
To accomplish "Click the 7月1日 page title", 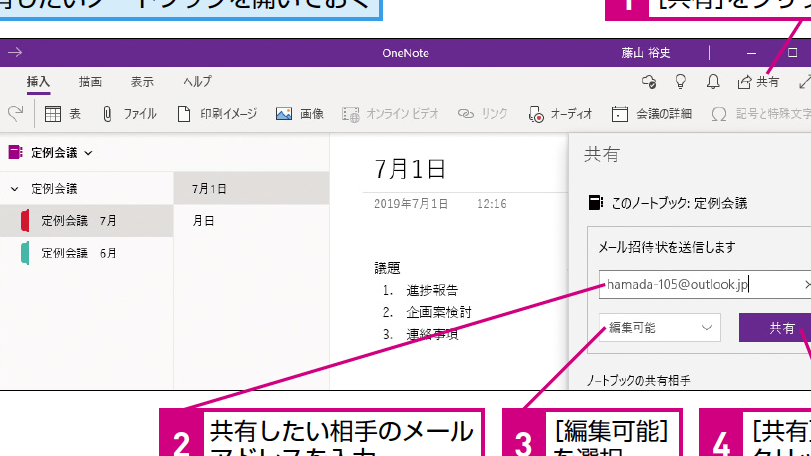I will pos(410,169).
